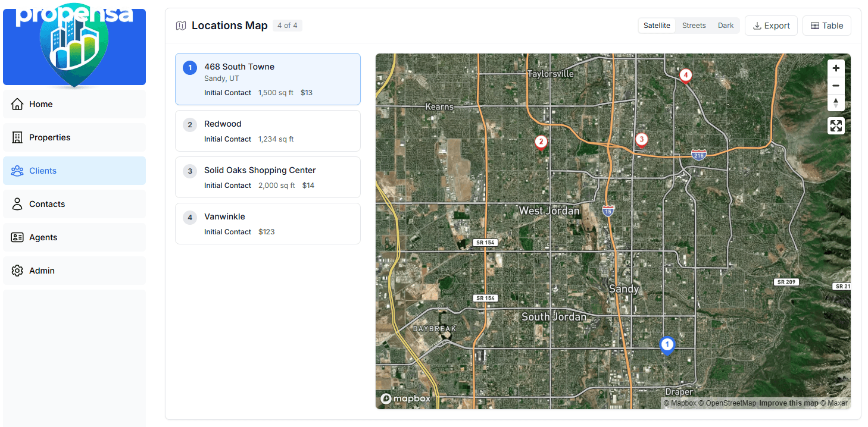Zoom out using the map minus icon

pos(836,85)
